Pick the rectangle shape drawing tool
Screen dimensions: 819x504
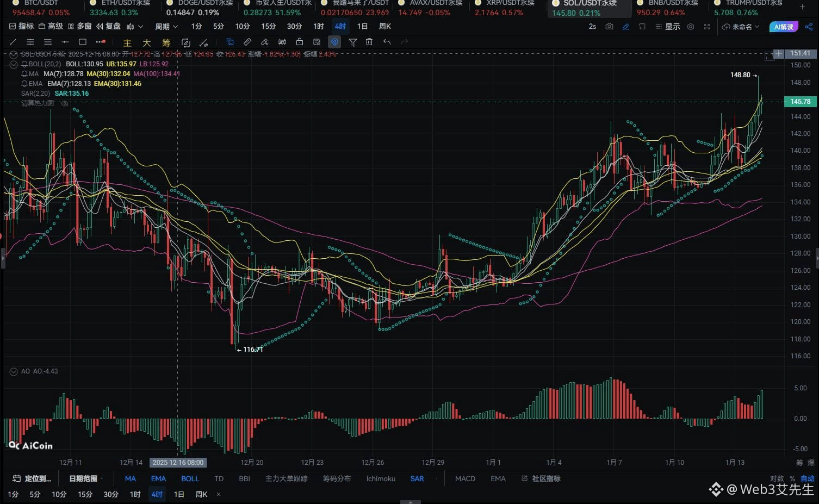coord(83,42)
